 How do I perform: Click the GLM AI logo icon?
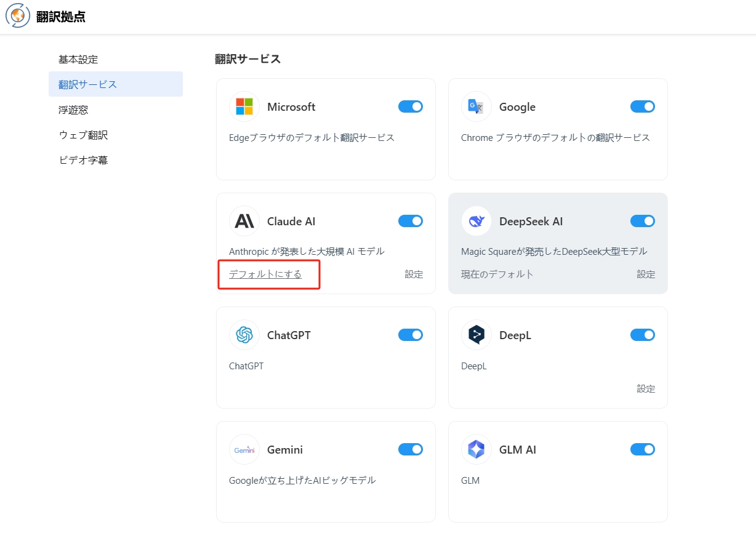tap(477, 450)
